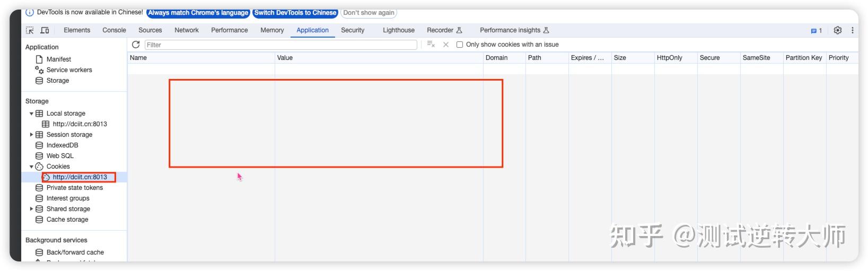Click Switch DevTools to Chinese button
This screenshot has width=868, height=271.
(x=295, y=13)
